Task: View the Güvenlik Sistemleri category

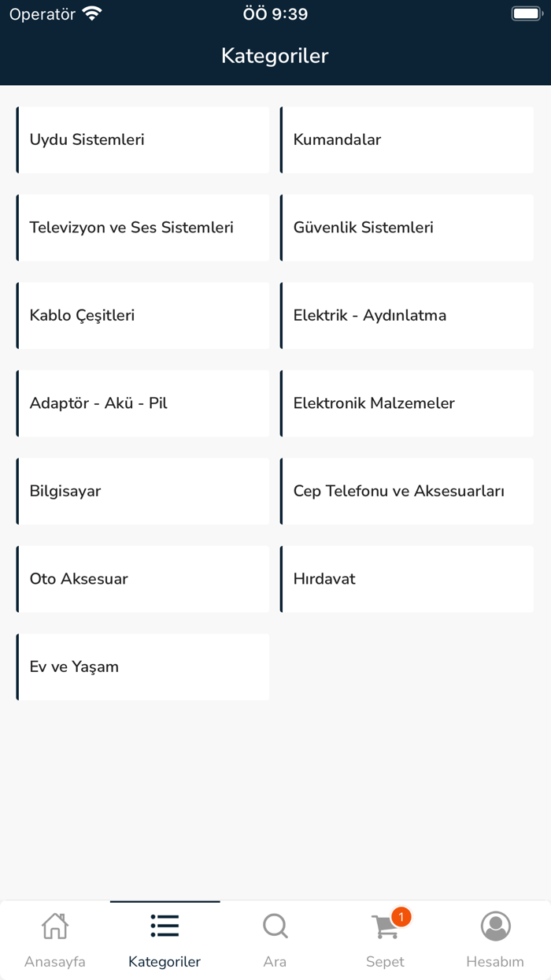Action: (407, 228)
